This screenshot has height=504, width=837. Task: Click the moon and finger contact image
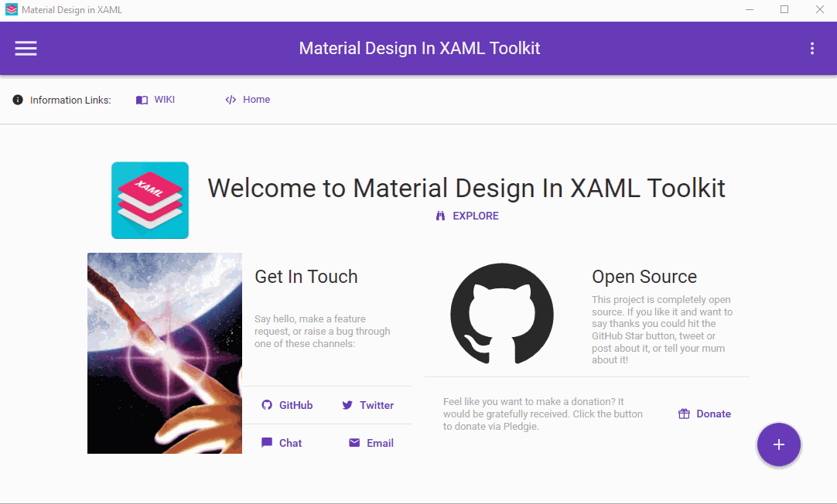pyautogui.click(x=165, y=353)
